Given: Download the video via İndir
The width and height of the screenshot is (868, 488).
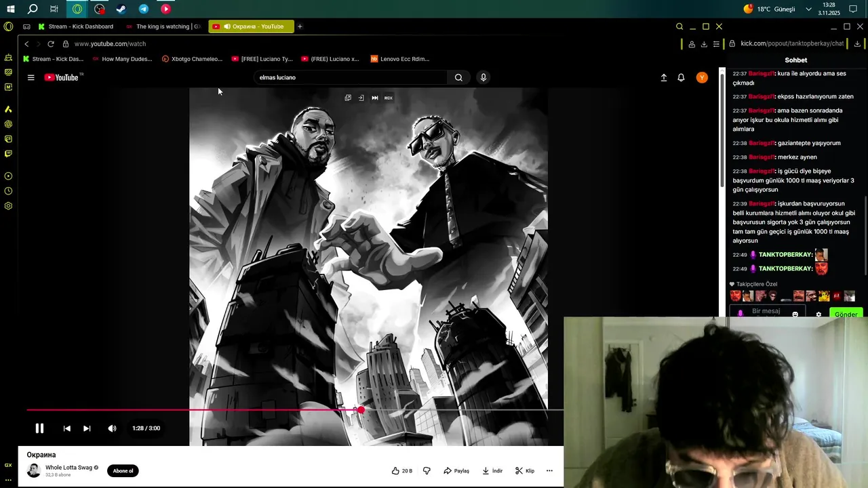Looking at the screenshot, I should coord(492,471).
